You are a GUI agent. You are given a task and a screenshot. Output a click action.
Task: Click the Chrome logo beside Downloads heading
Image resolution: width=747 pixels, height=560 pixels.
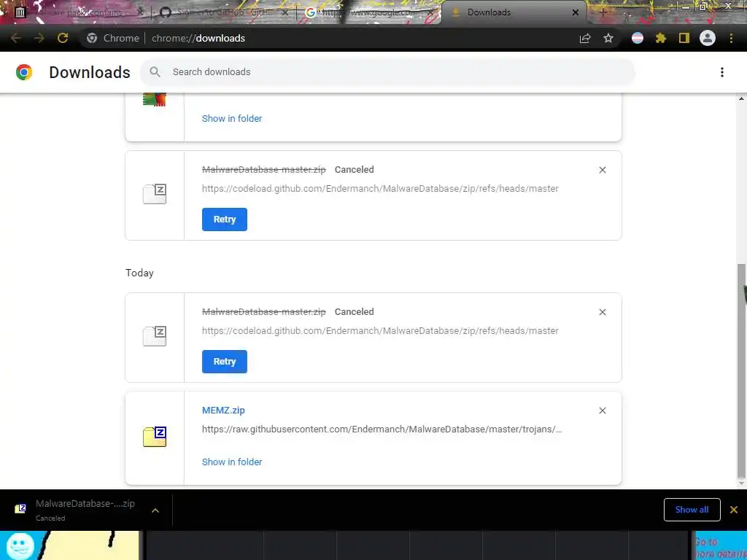click(24, 72)
